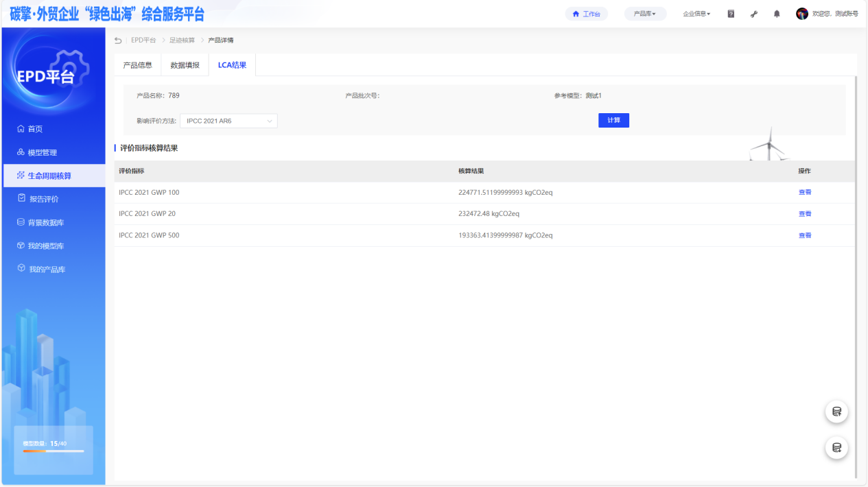Switch to the 产品信息 tab

click(x=137, y=65)
